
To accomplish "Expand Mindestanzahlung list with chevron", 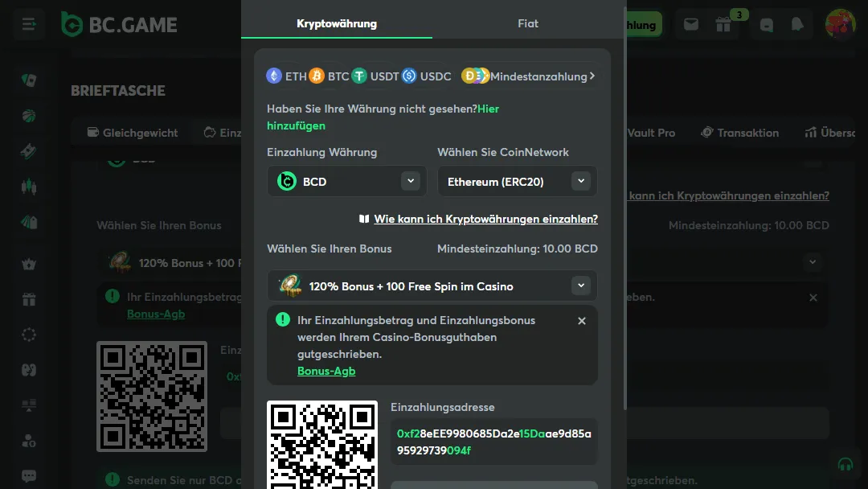I will click(592, 76).
